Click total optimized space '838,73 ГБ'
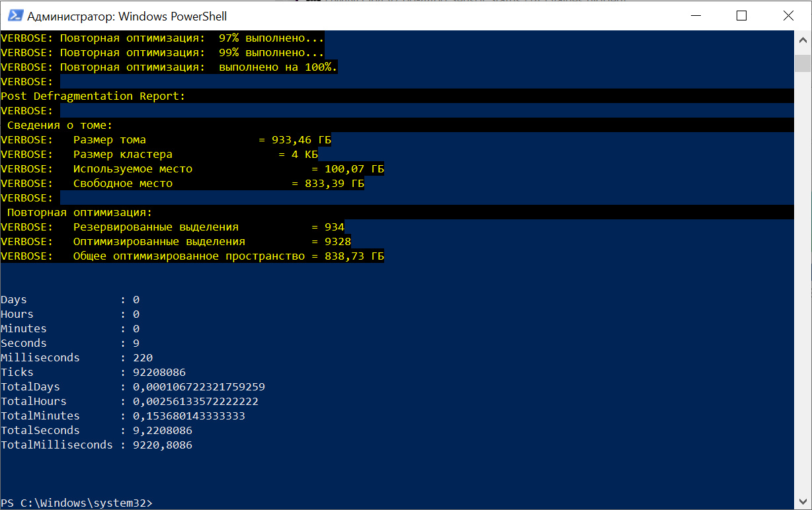Viewport: 812px width, 510px height. 354,256
